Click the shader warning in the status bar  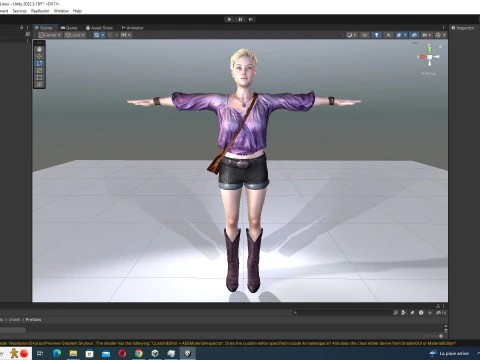tap(228, 343)
